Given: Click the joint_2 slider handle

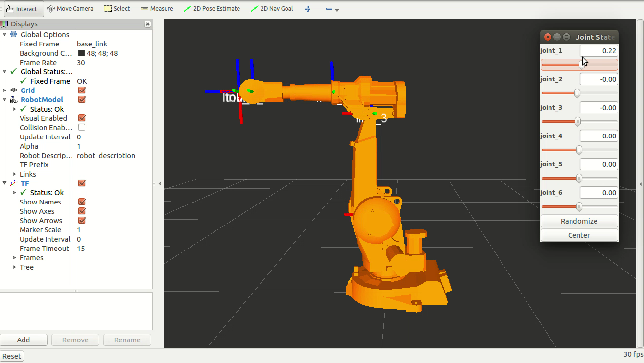Looking at the screenshot, I should point(577,93).
